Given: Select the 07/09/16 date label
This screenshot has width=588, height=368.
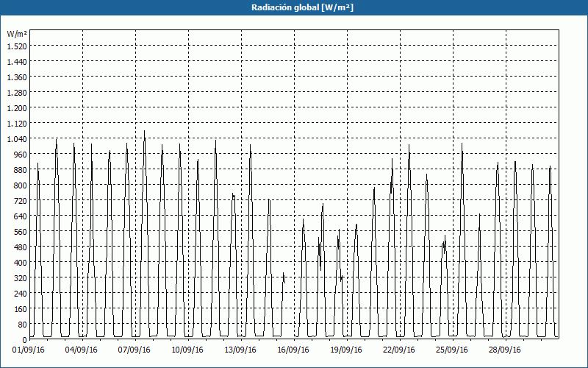Looking at the screenshot, I should [135, 350].
